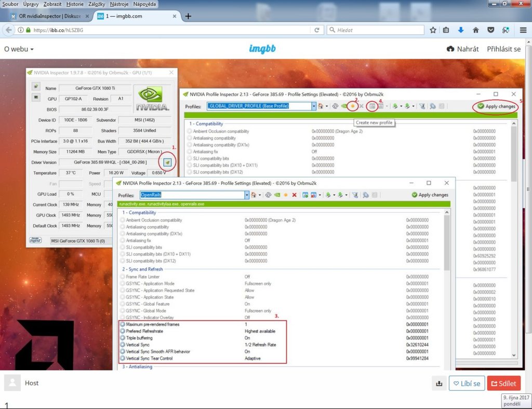Image resolution: width=532 pixels, height=409 pixels.
Task: Click the Přihlásit se login link
Action: 503,49
